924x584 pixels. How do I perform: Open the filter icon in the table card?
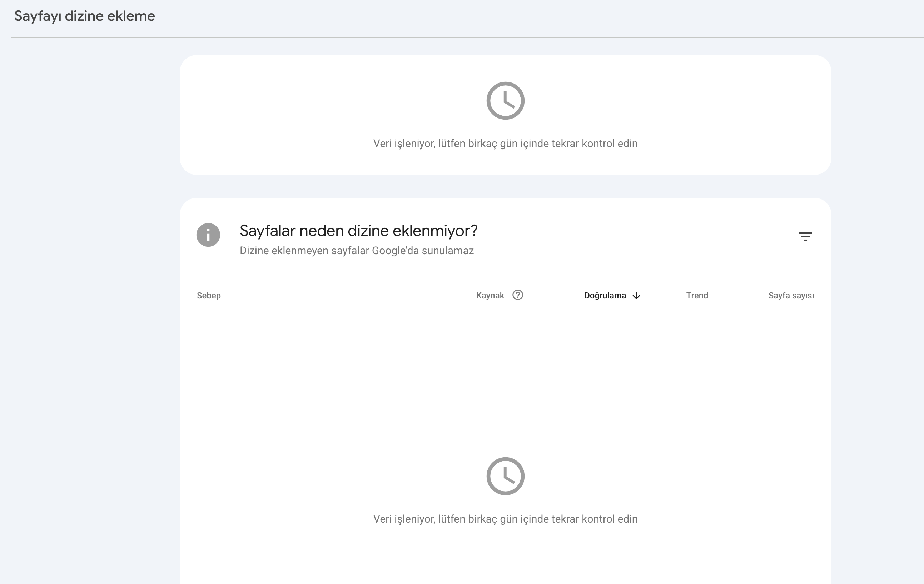point(805,236)
